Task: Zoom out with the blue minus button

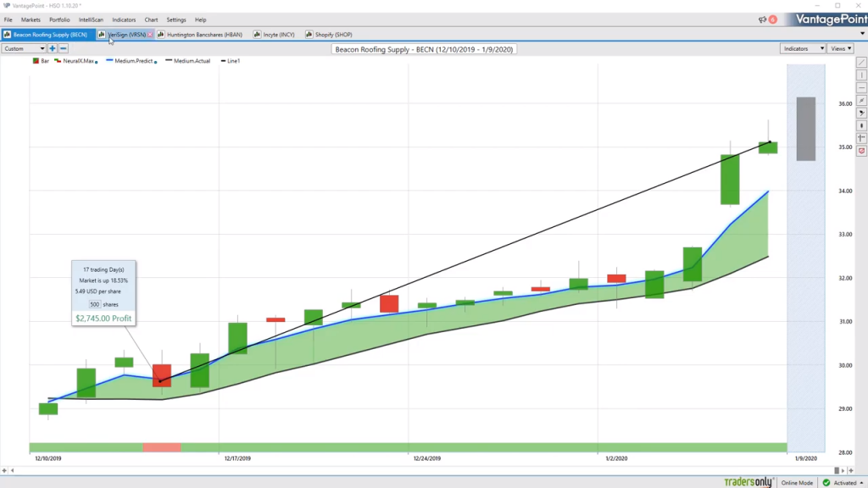Action: coord(63,48)
